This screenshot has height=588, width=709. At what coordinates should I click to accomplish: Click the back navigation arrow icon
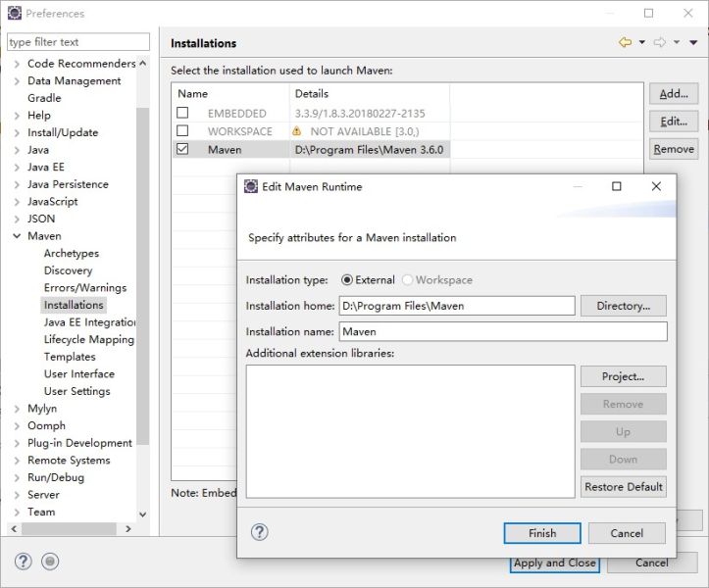(x=625, y=43)
